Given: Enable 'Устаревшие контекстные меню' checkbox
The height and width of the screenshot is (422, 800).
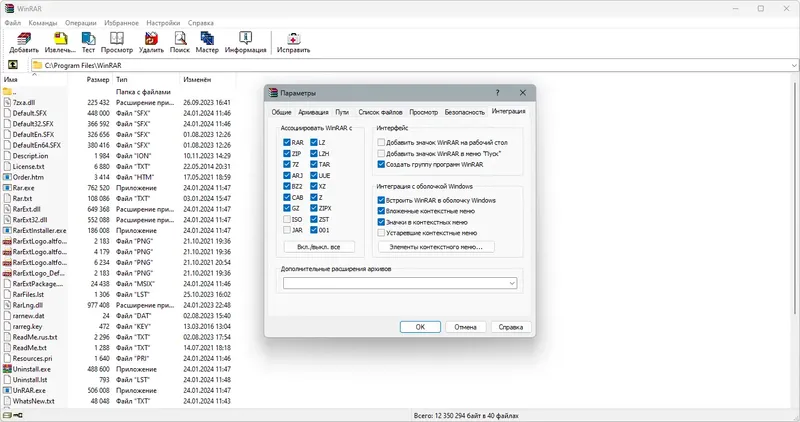Looking at the screenshot, I should tap(381, 233).
